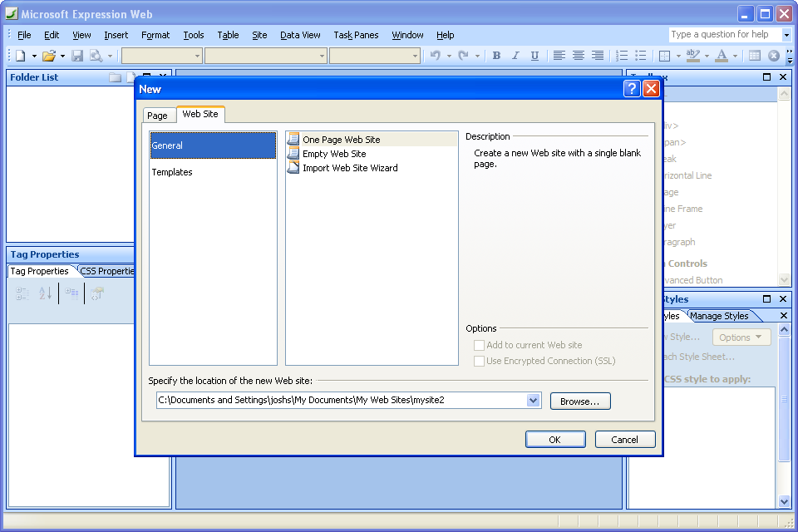Check Use Encrypted Connection (SSL)
Viewport: 798px width, 532px height.
click(479, 361)
